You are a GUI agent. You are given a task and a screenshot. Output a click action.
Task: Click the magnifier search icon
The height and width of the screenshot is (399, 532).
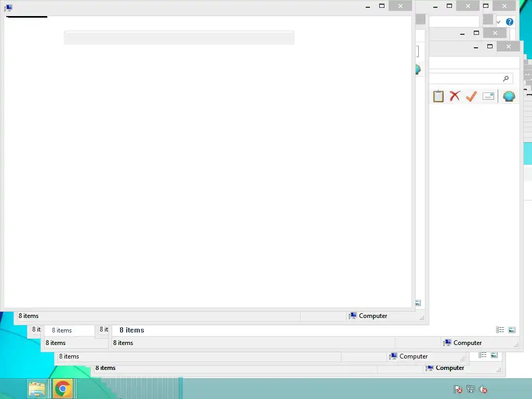(506, 79)
